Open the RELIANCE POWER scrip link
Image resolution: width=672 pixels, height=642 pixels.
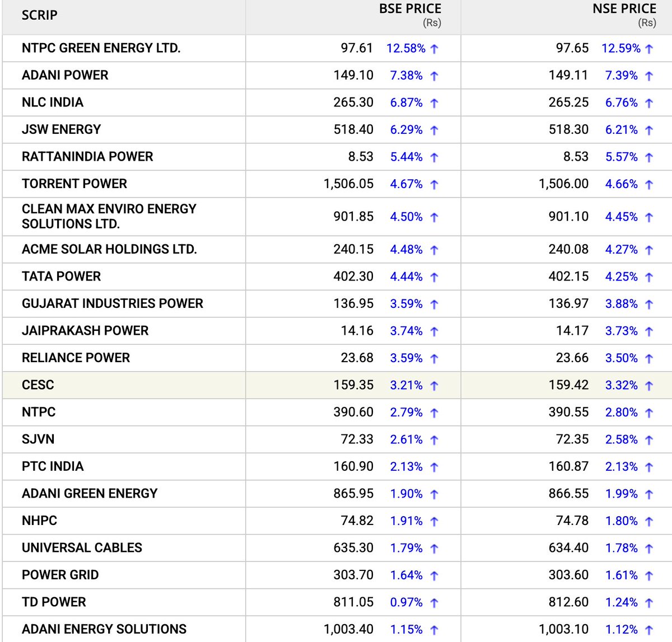tap(76, 358)
